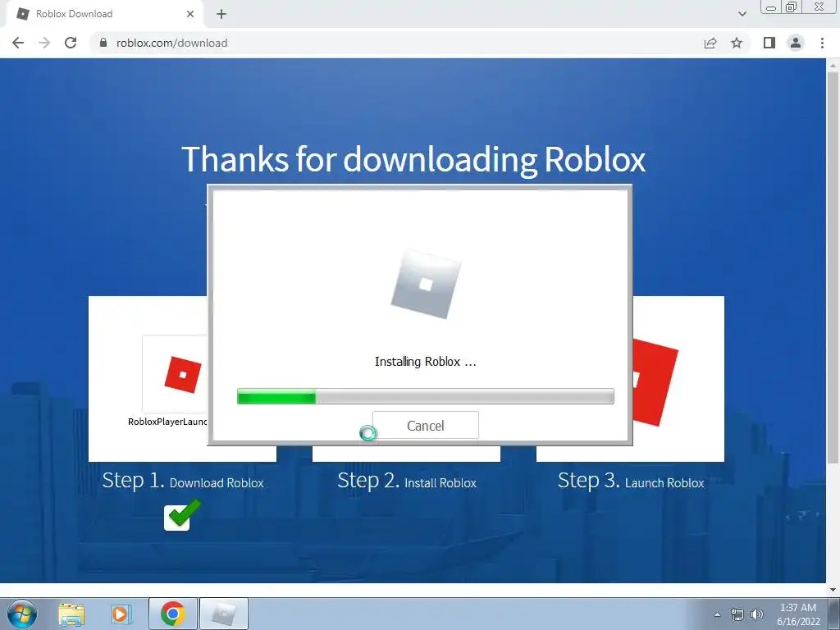Go back to the previous page
Image resolution: width=840 pixels, height=630 pixels.
point(18,43)
